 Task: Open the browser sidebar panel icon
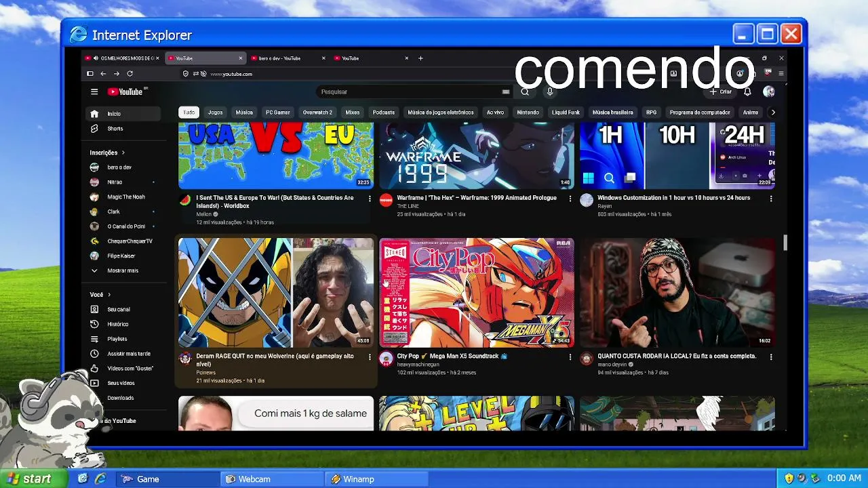[90, 74]
